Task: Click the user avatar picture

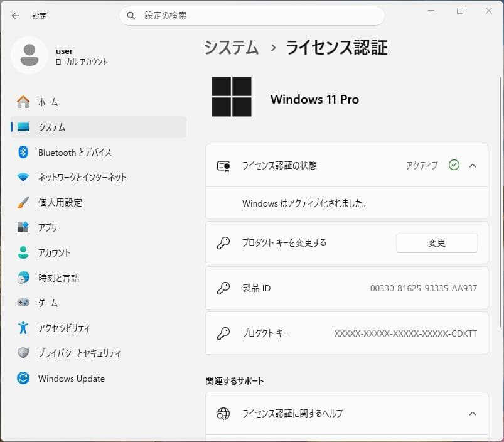Action: tap(29, 55)
